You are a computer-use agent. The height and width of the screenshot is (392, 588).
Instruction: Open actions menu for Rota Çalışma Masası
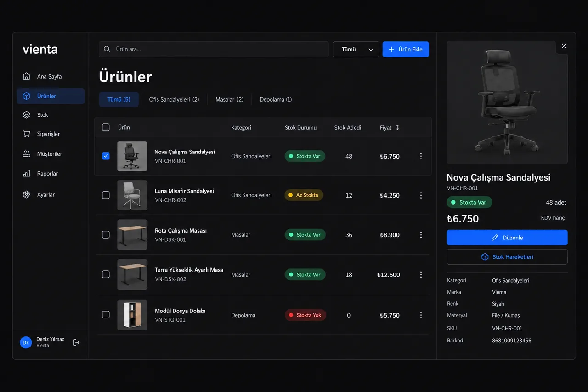(421, 235)
